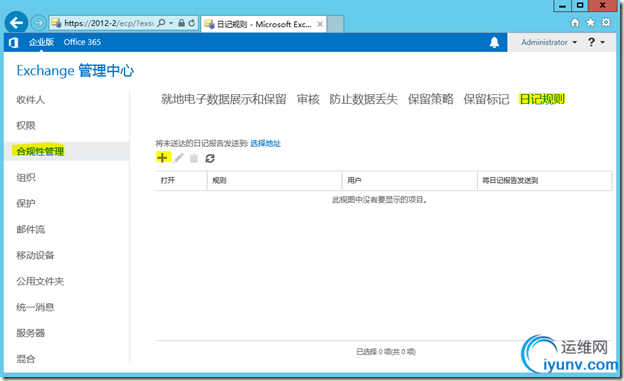Switch to the 企业版 header link
This screenshot has width=624, height=381.
click(x=41, y=42)
